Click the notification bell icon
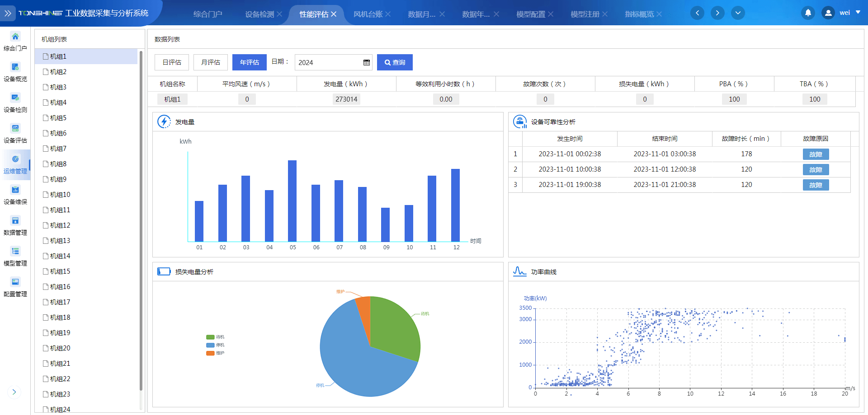868x415 pixels. click(808, 13)
